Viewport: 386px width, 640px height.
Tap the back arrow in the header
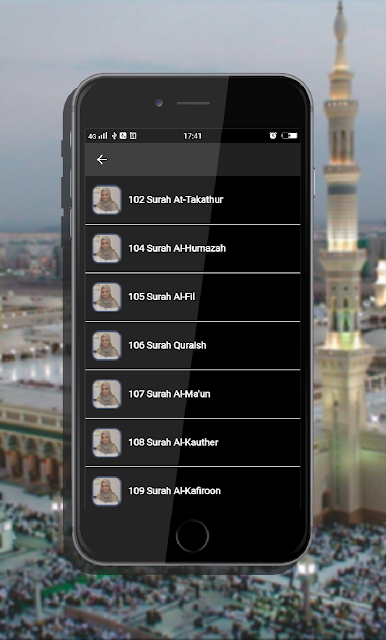click(102, 160)
